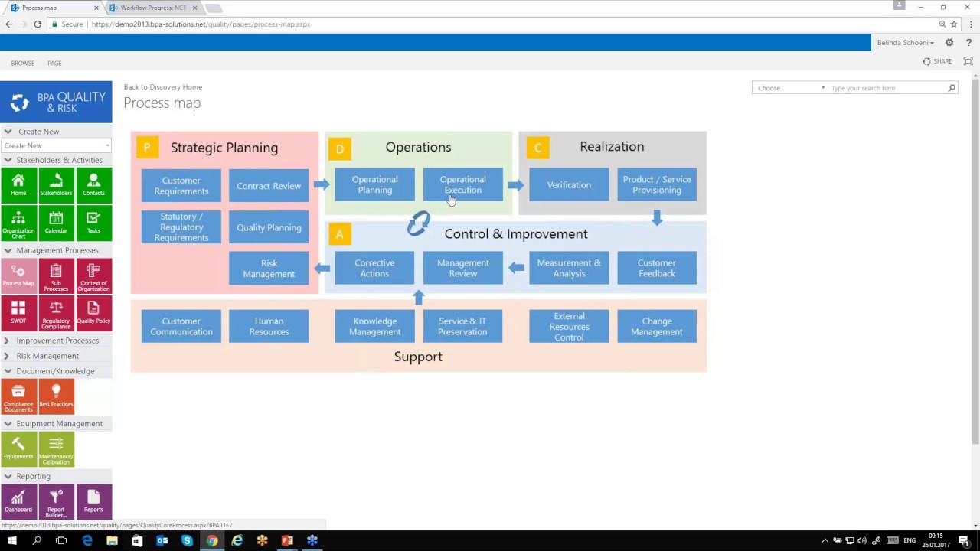Screen dimensions: 980x551
Task: Open the Choose... search scope dropdown
Action: [791, 88]
